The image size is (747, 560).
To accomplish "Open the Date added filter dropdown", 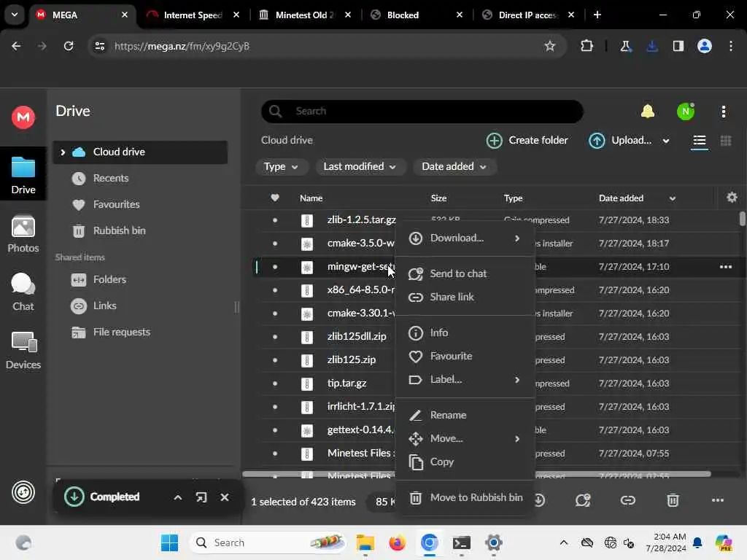I will point(454,167).
